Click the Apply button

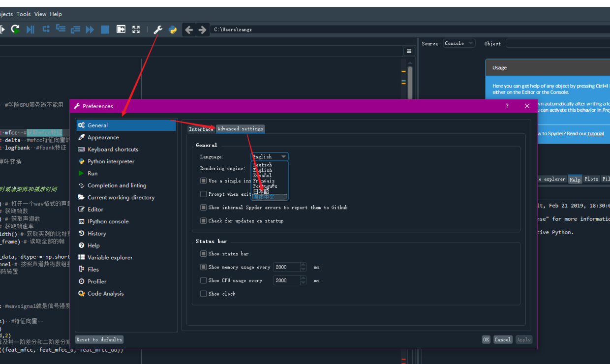click(524, 339)
